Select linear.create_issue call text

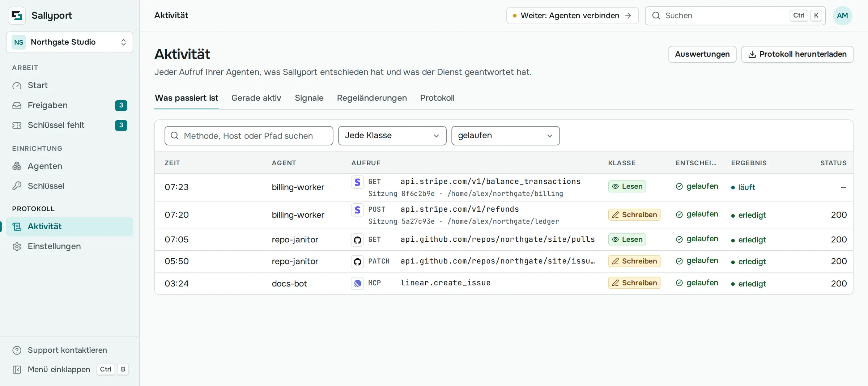click(446, 283)
